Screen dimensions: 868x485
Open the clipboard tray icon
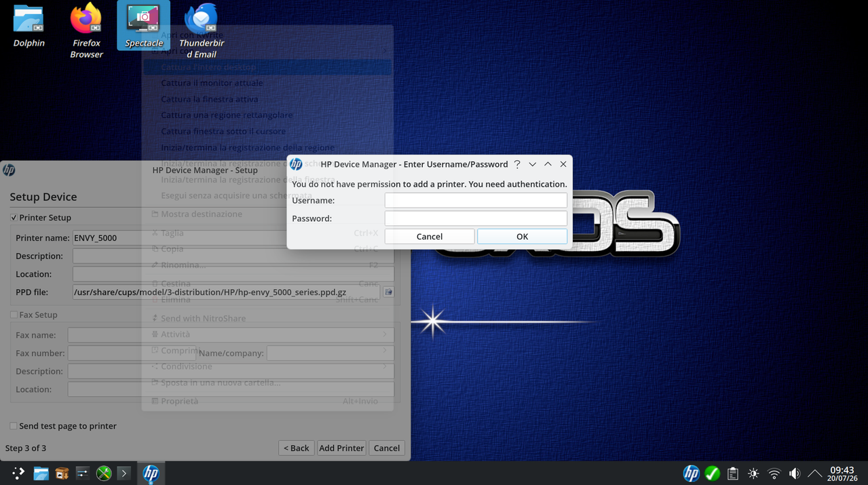pyautogui.click(x=733, y=473)
